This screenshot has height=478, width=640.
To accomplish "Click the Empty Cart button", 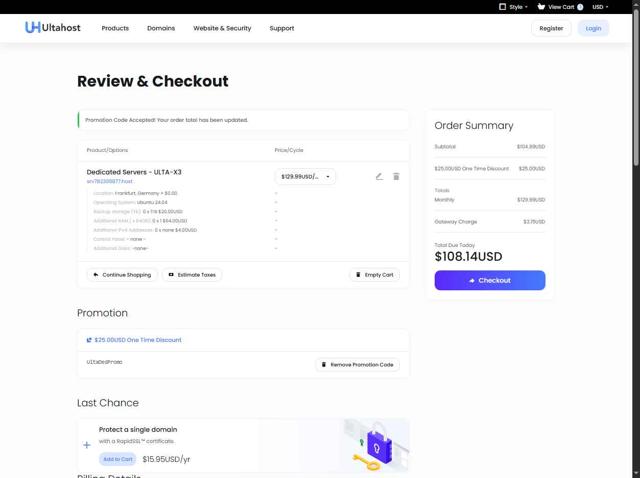I will [x=375, y=275].
